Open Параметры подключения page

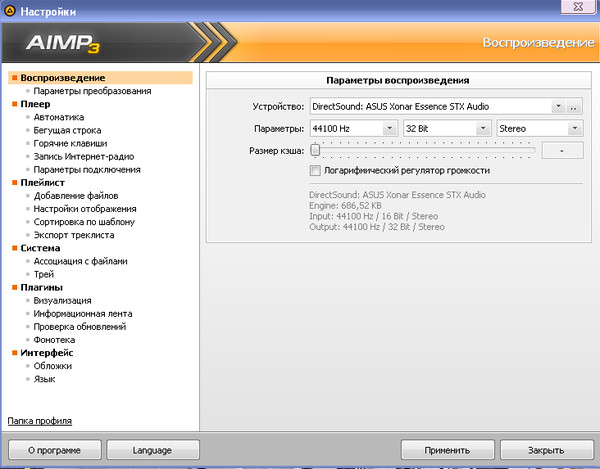pyautogui.click(x=87, y=169)
